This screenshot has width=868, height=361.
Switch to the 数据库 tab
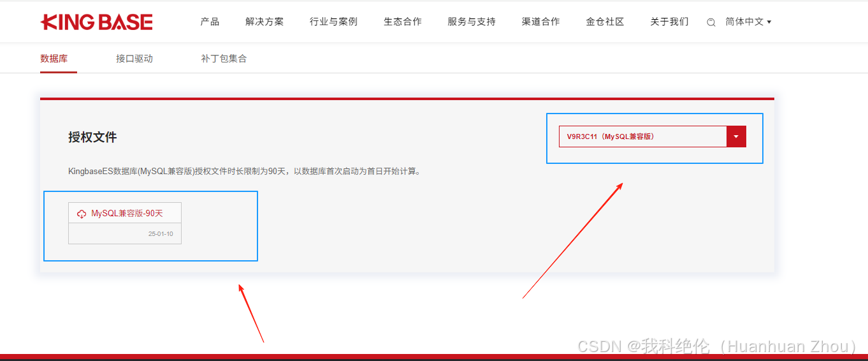pos(54,59)
